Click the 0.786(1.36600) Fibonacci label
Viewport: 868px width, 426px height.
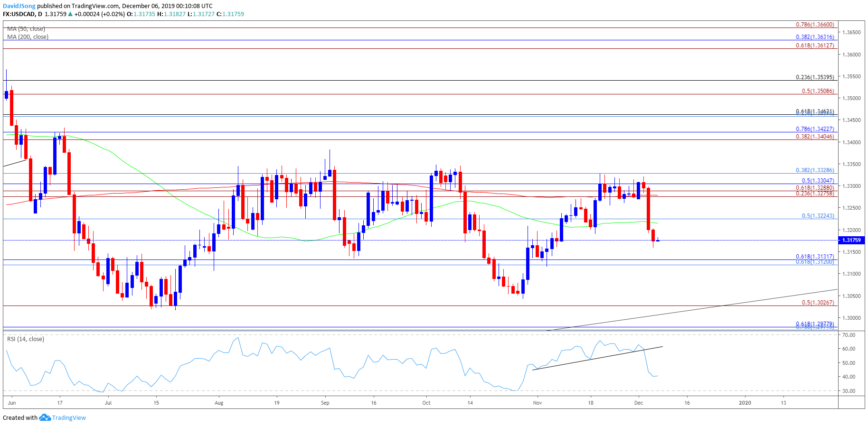coord(815,25)
